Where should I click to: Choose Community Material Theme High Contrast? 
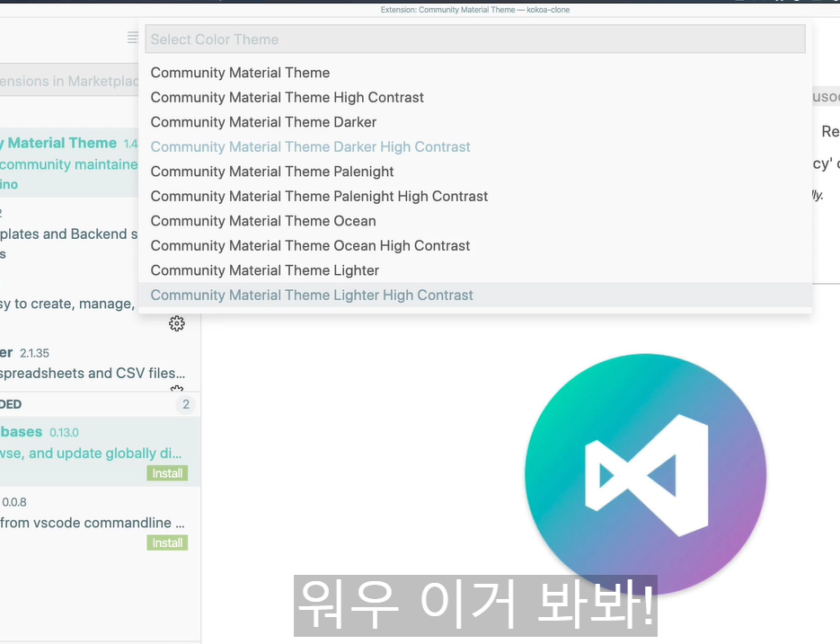[x=475, y=98]
